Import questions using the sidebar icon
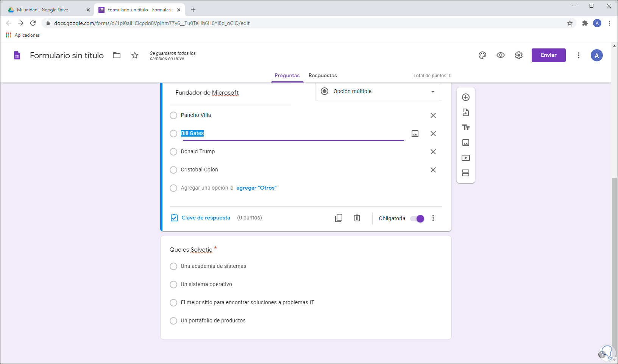618x364 pixels. (x=466, y=112)
